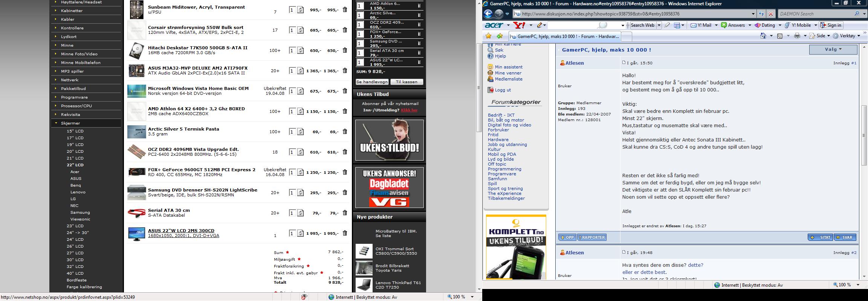Open 24" LCD subcategory

click(75, 239)
